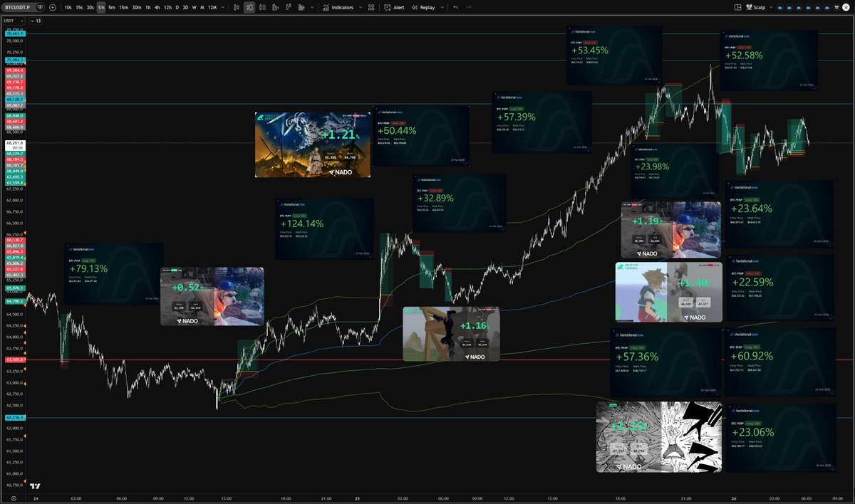The image size is (855, 504).
Task: Expand the chart style dropdown arrow
Action: 312,7
